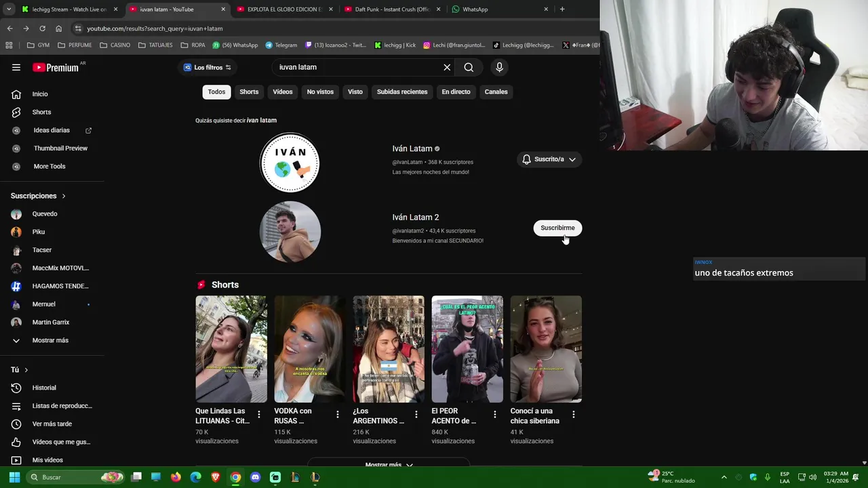Open options for Conocí a una chica siberiana
The image size is (868, 488).
coord(574,414)
